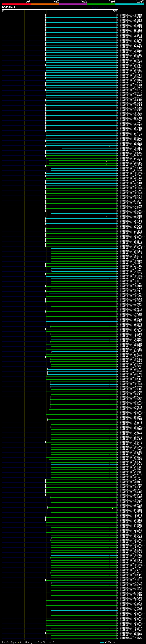The image size is (146, 644).
Task: Select the UniRef100_P57106 label
Action: (x=131, y=77)
